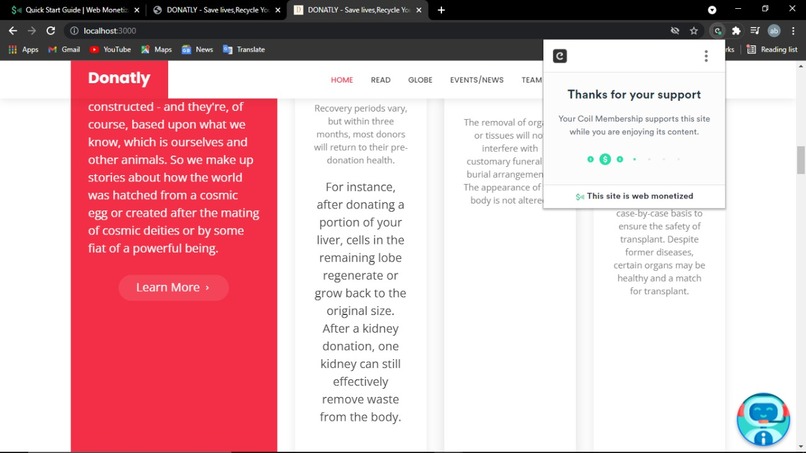Image resolution: width=806 pixels, height=453 pixels.
Task: Open the Maps bookmark
Action: tap(156, 49)
